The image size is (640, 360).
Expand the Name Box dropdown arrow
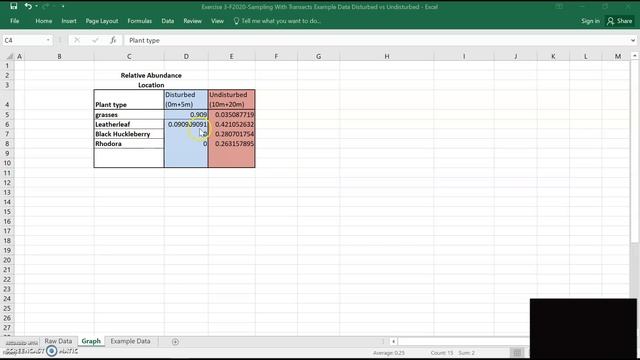click(48, 40)
